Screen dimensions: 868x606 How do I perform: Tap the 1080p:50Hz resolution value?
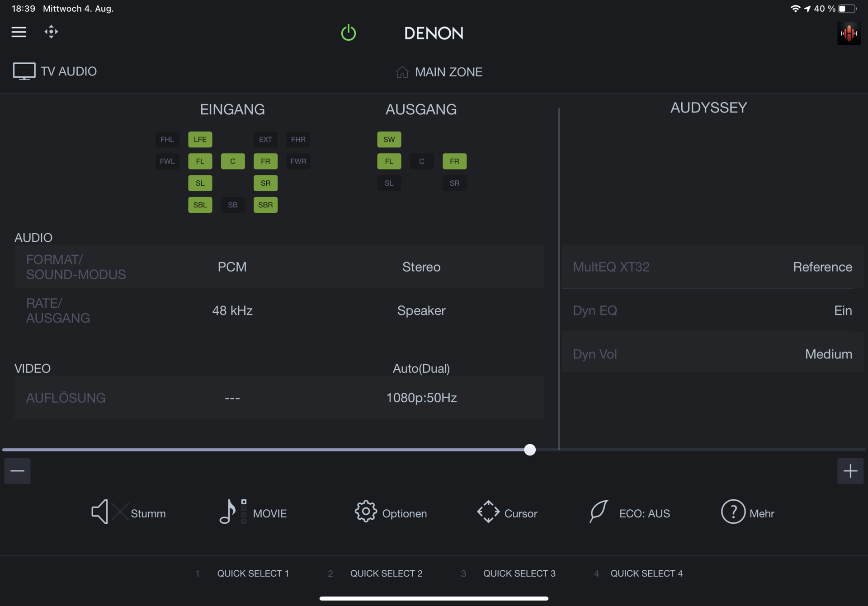tap(421, 398)
